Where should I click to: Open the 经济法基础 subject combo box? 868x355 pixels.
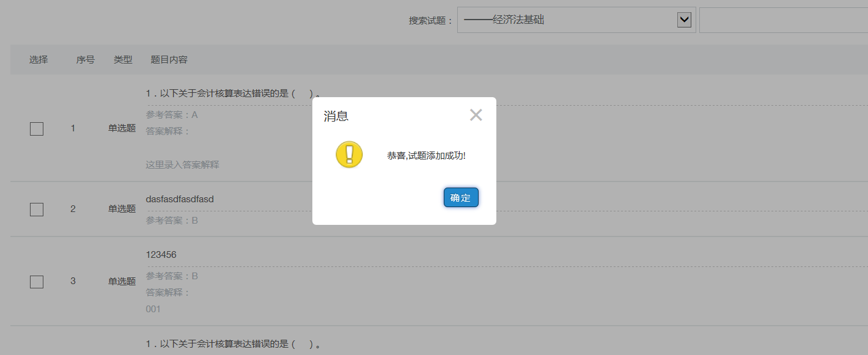(568, 20)
